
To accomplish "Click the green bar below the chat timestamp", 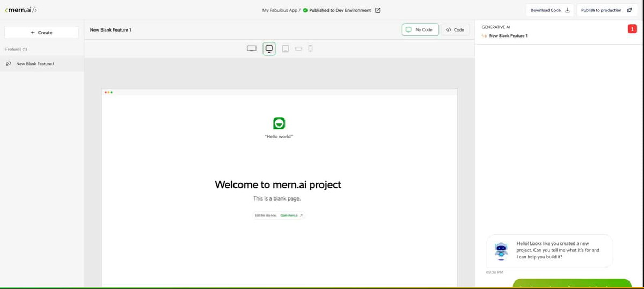I will (572, 283).
